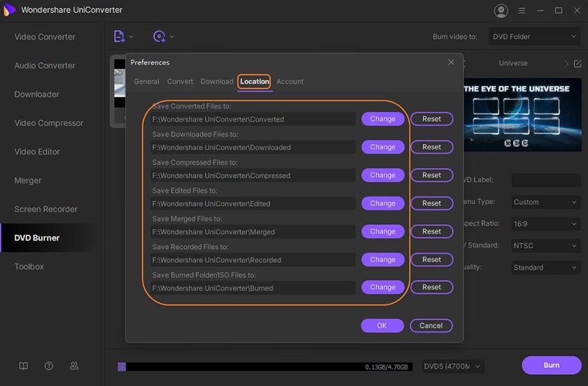Screen dimensions: 588x386
Task: Go to next DVD template arrow
Action: point(566,64)
